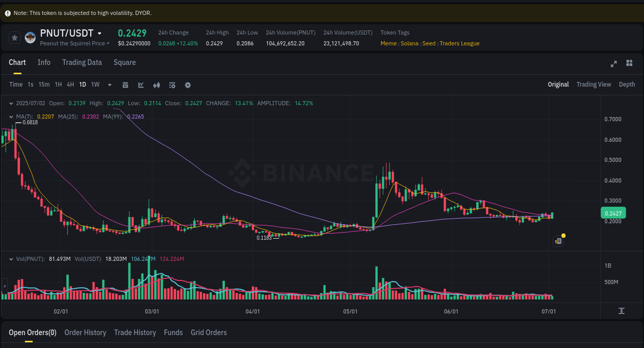Open the Trade History tab
The height and width of the screenshot is (348, 644).
[135, 333]
